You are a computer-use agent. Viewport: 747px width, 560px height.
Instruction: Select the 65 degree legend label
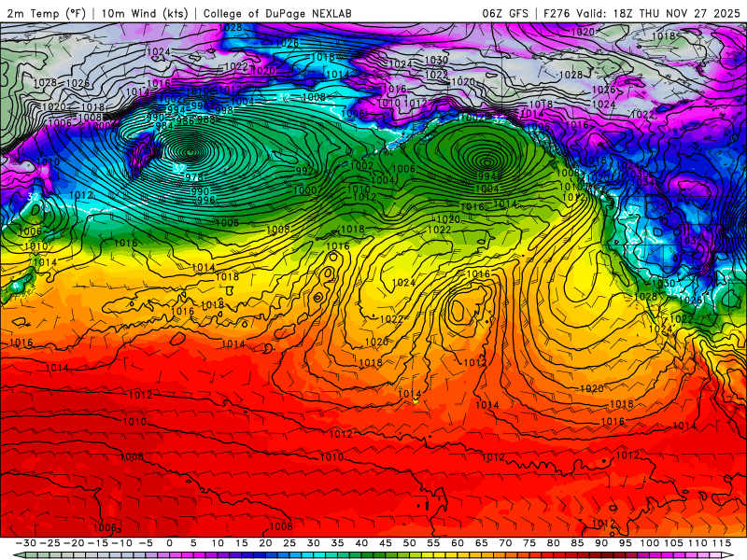(x=481, y=543)
